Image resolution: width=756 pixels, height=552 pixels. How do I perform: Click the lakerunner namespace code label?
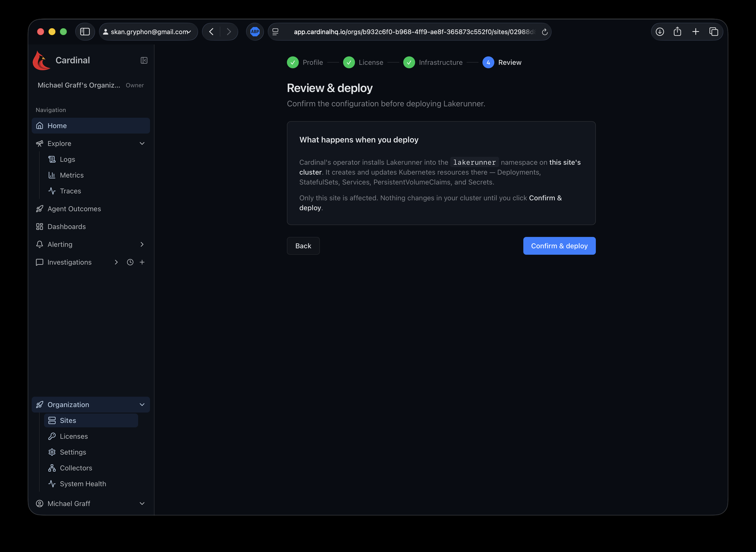click(474, 162)
